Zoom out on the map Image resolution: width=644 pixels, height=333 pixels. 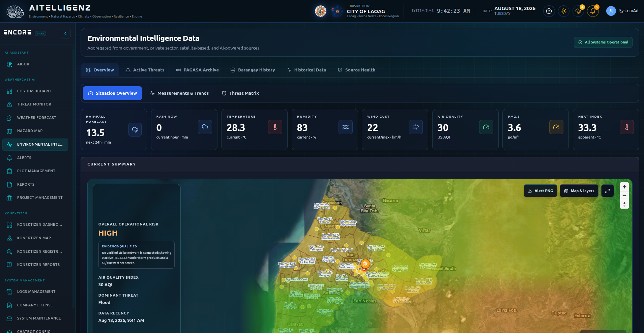point(624,195)
